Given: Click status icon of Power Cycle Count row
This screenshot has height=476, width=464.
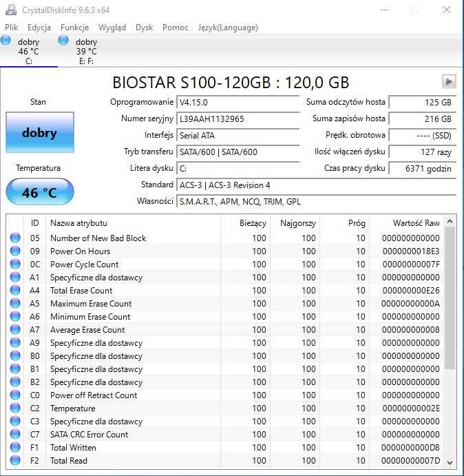Looking at the screenshot, I should (x=15, y=264).
